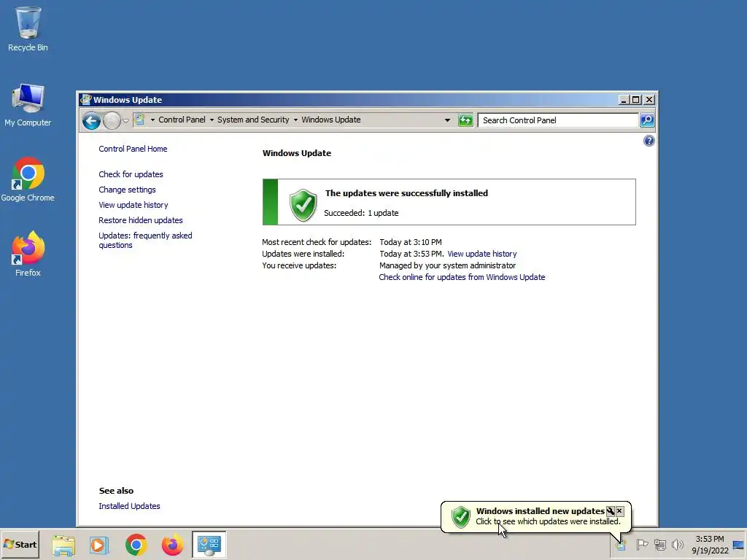747x560 pixels.
Task: Open Control Panel Home link
Action: (x=133, y=149)
